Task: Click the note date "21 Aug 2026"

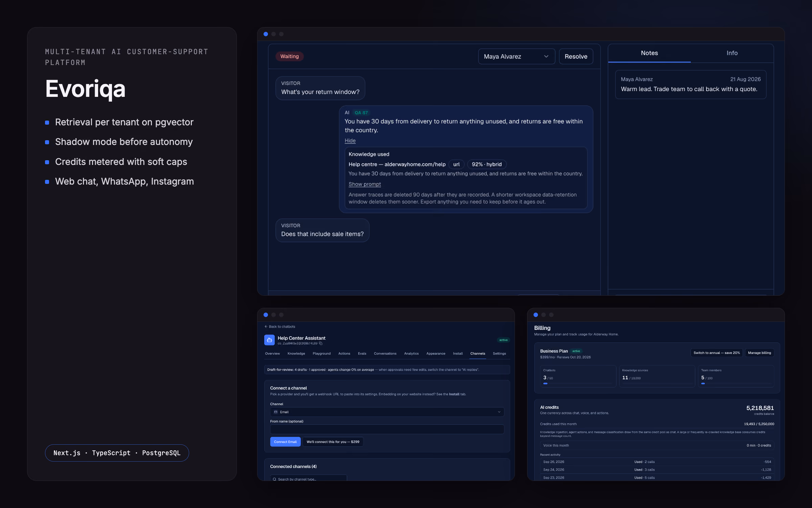Action: pos(745,79)
